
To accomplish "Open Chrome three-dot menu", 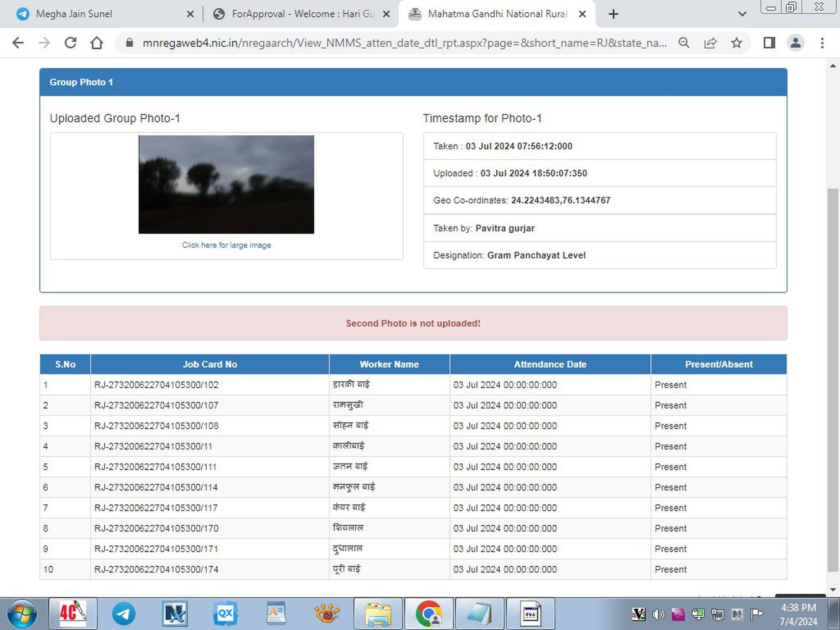I will point(822,43).
